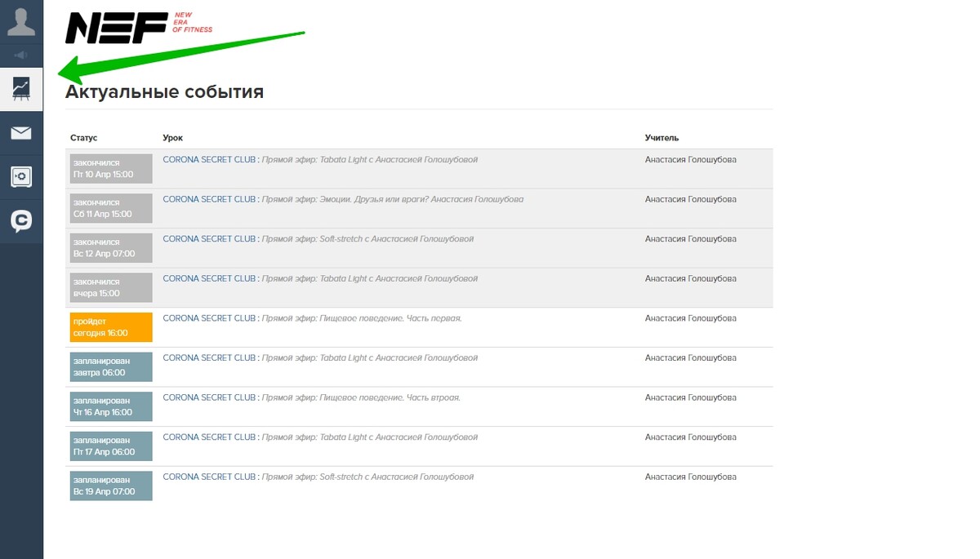Click the 'Статус' column header
The height and width of the screenshot is (559, 980).
pos(83,138)
